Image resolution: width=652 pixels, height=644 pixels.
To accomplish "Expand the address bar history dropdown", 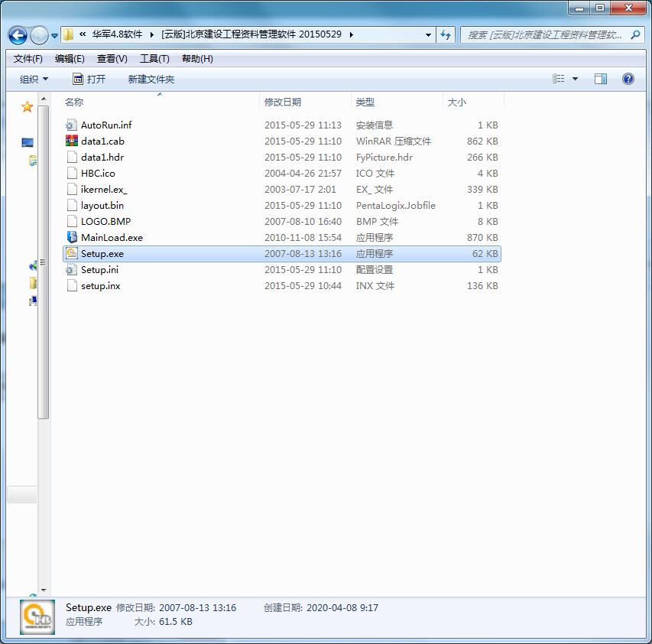I will [428, 35].
